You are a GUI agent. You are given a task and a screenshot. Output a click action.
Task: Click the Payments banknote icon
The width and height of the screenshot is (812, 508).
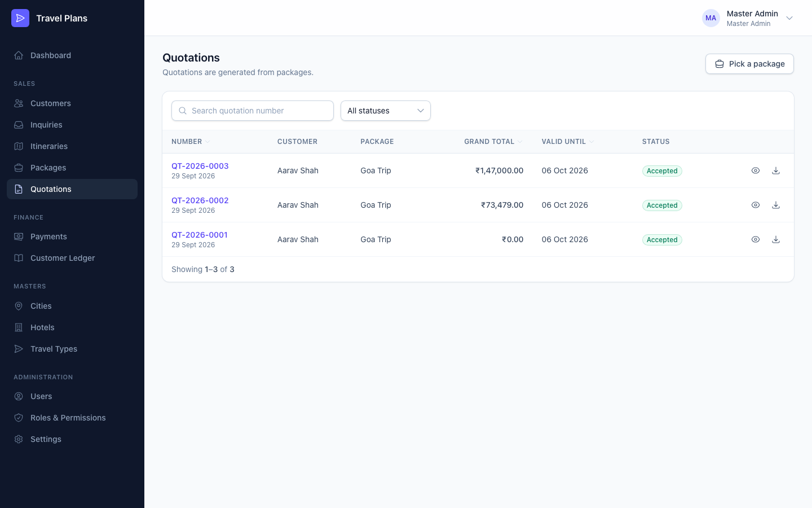[x=19, y=237]
